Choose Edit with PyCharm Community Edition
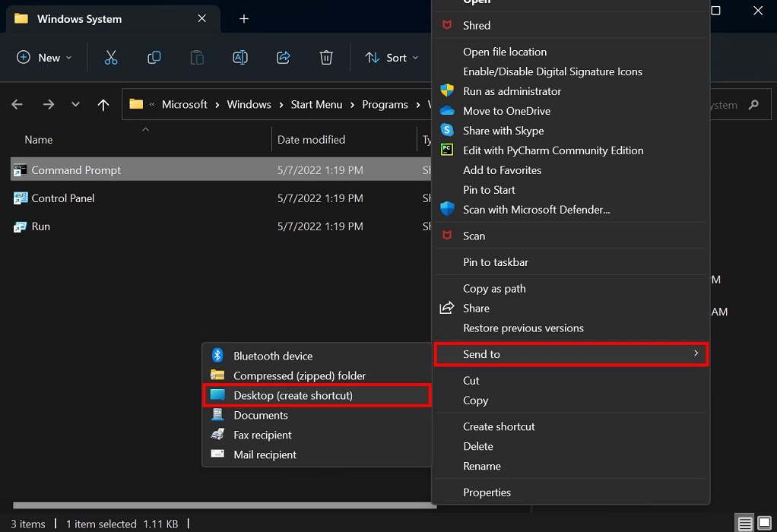This screenshot has width=777, height=532. (571, 150)
